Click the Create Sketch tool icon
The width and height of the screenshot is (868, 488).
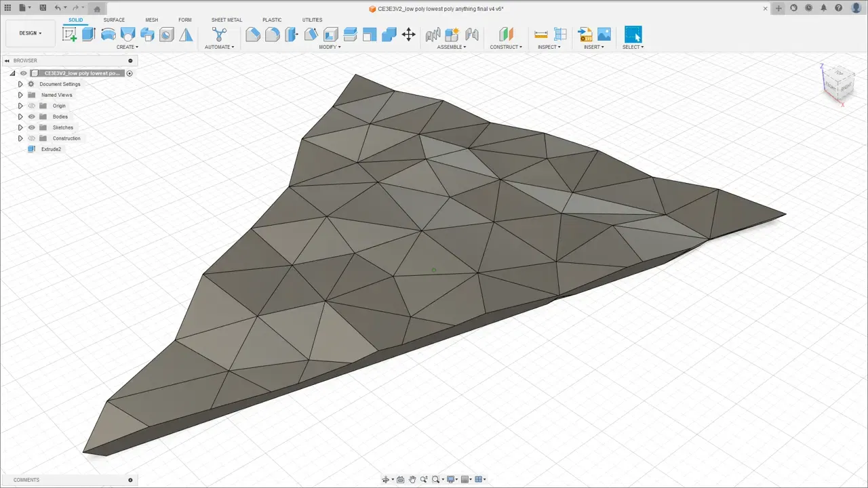pos(69,35)
